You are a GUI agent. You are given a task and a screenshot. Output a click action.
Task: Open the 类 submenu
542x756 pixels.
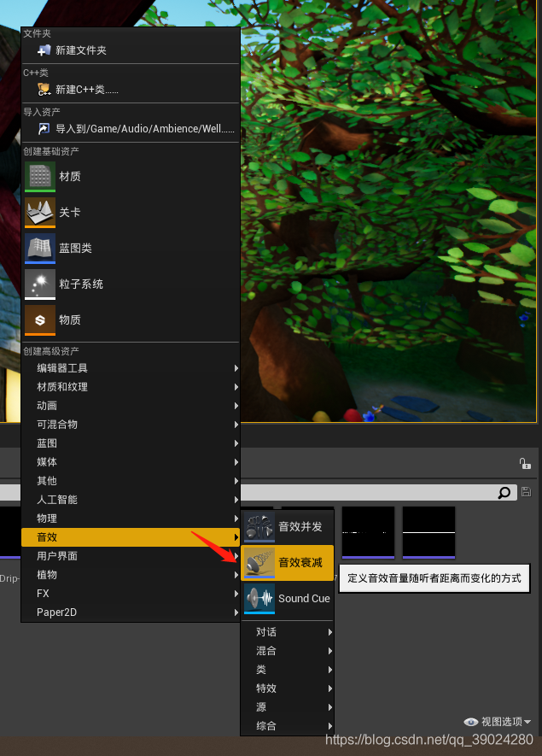287,670
